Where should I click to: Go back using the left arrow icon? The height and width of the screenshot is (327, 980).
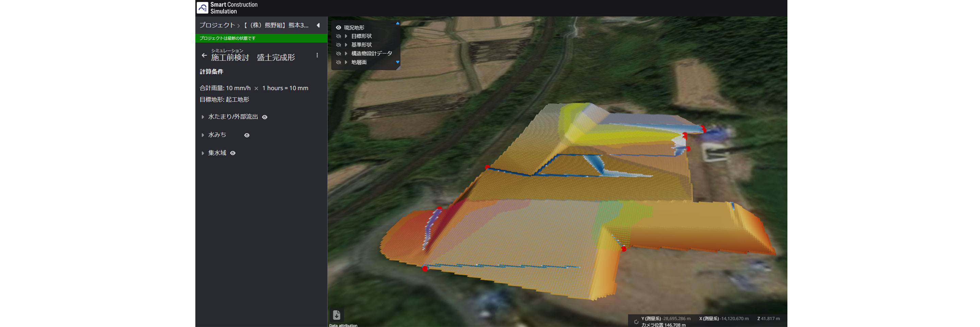pyautogui.click(x=204, y=56)
